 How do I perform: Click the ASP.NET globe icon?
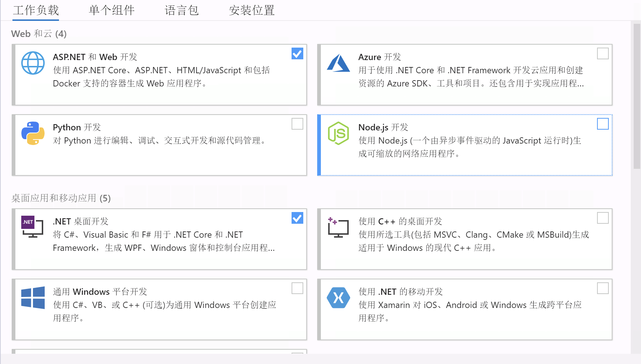tap(33, 63)
